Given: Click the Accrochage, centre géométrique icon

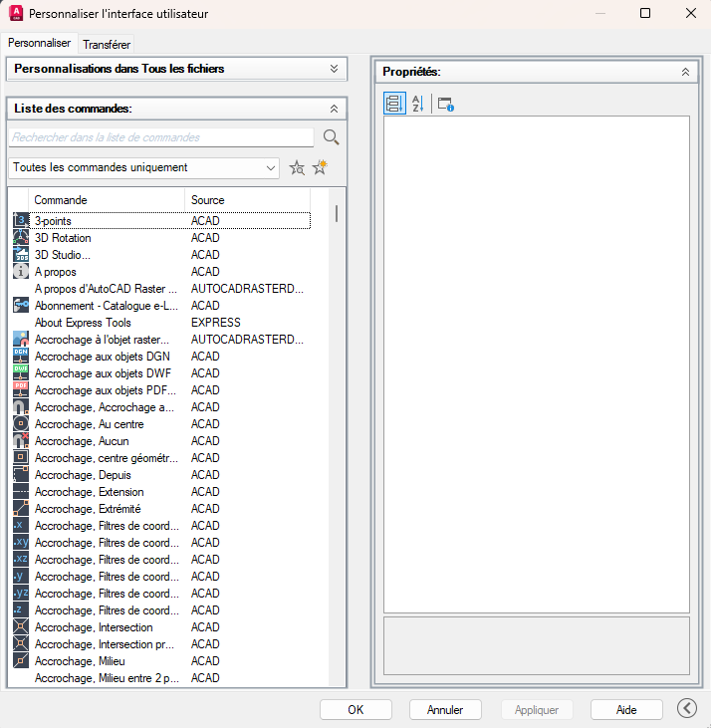Looking at the screenshot, I should tap(21, 458).
